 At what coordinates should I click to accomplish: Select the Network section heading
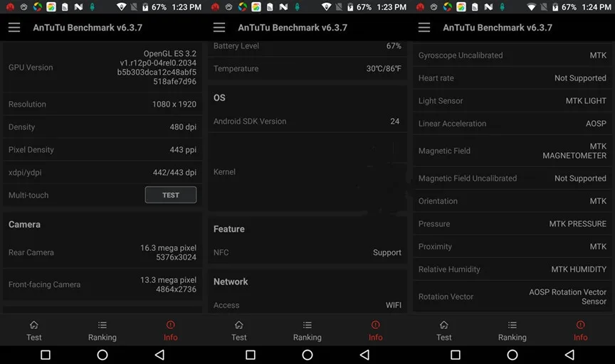pos(231,282)
